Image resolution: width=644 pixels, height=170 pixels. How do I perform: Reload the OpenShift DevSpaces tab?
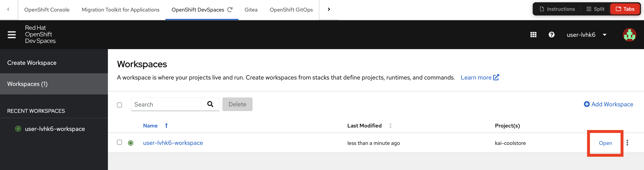click(230, 9)
